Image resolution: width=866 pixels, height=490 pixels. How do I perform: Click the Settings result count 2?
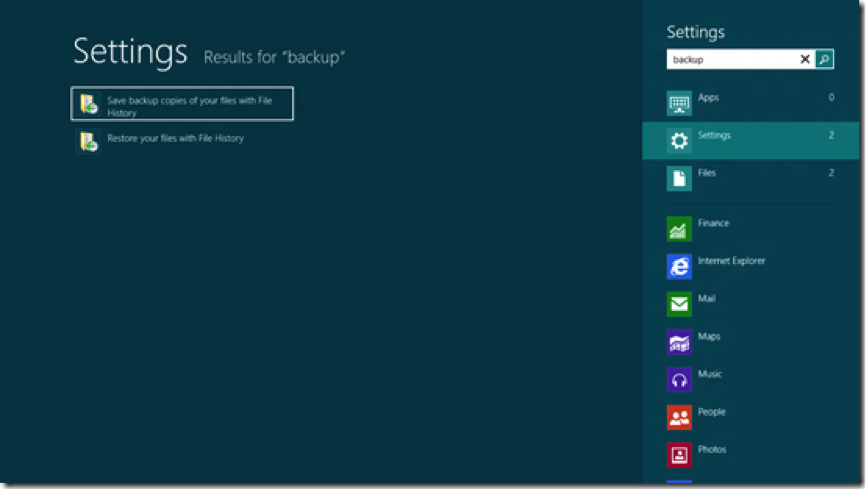[x=831, y=135]
